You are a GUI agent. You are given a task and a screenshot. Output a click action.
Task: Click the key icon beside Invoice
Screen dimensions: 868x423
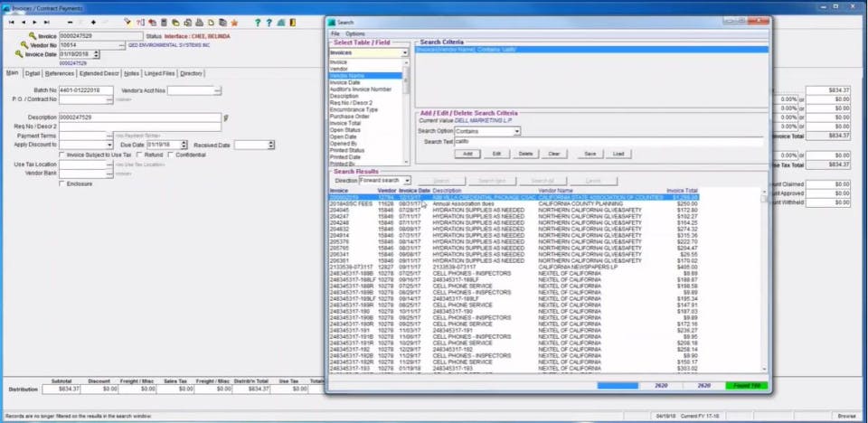(x=33, y=35)
